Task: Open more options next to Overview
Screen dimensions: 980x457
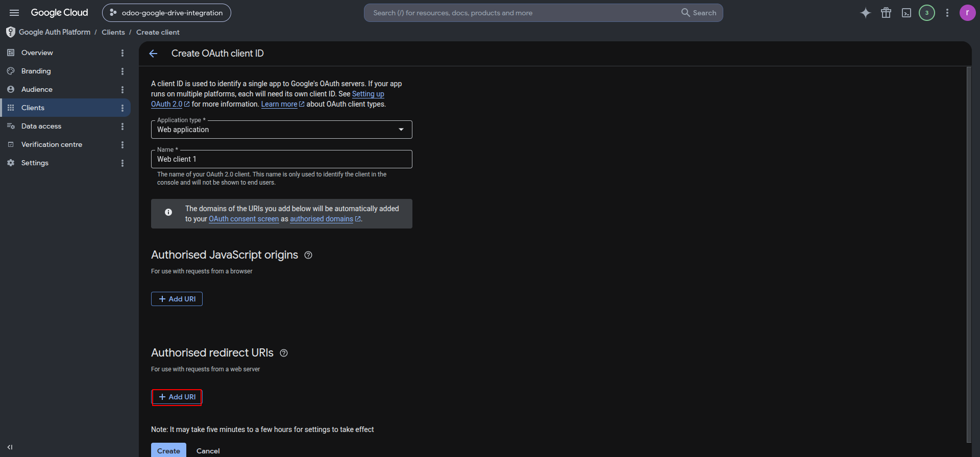Action: tap(122, 53)
